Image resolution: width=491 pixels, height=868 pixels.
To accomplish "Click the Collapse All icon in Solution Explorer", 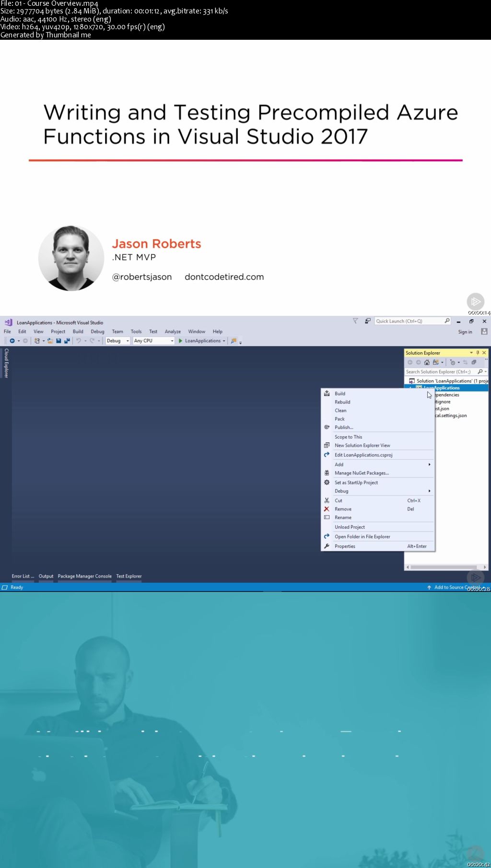I will point(474,362).
